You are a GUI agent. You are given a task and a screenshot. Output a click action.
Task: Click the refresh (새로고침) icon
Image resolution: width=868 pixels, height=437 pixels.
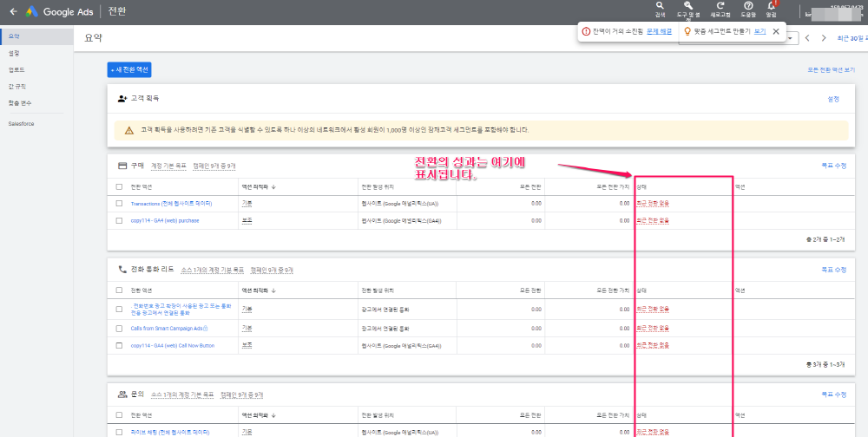(720, 9)
